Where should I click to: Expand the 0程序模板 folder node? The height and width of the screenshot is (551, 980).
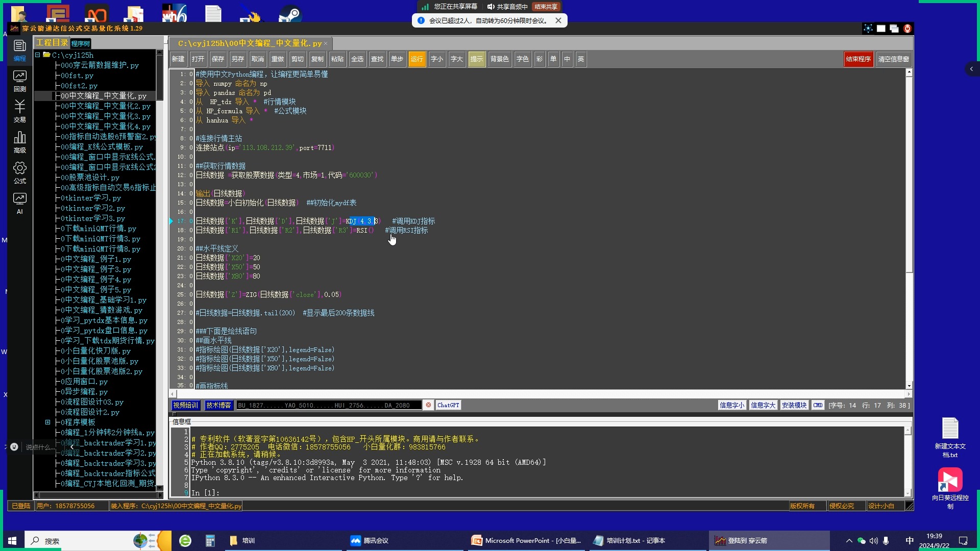click(x=47, y=422)
